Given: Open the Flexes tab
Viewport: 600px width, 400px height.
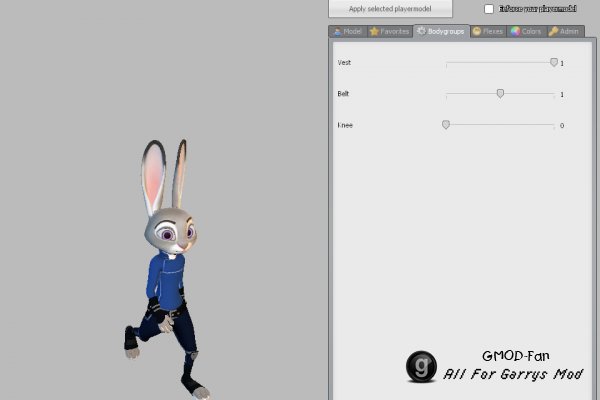Looking at the screenshot, I should click(488, 31).
